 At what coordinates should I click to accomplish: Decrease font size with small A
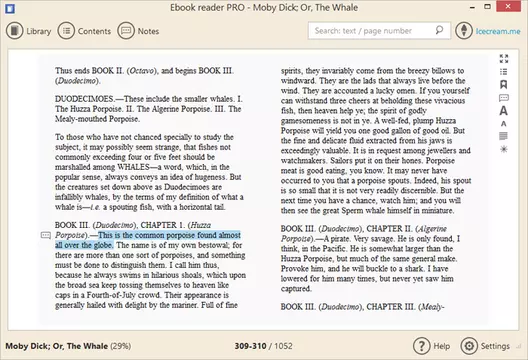tap(504, 124)
